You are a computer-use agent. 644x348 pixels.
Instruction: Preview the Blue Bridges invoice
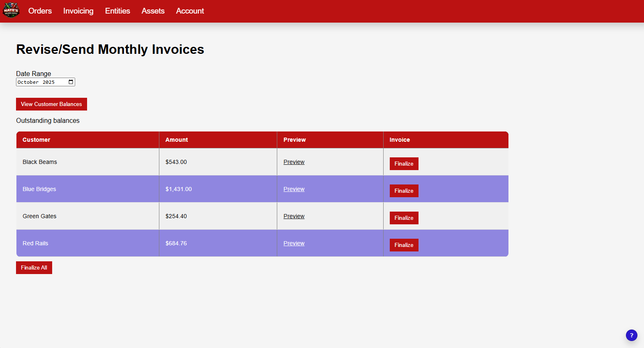294,189
